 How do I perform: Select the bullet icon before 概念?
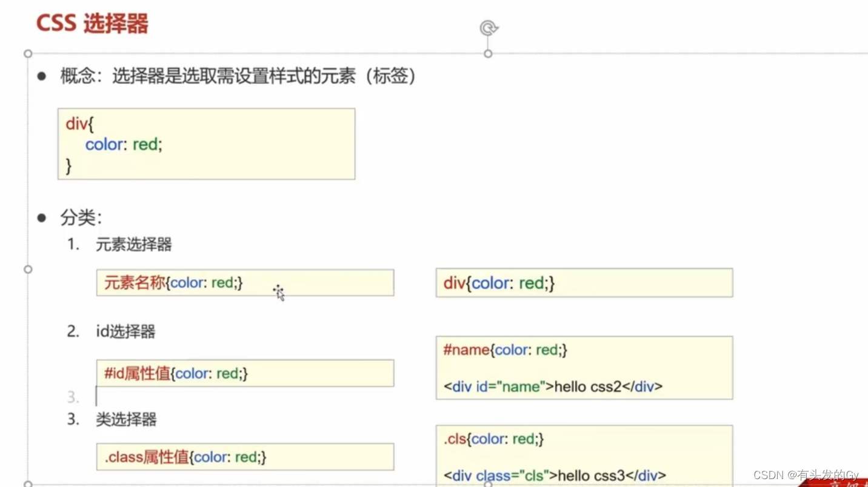[42, 75]
